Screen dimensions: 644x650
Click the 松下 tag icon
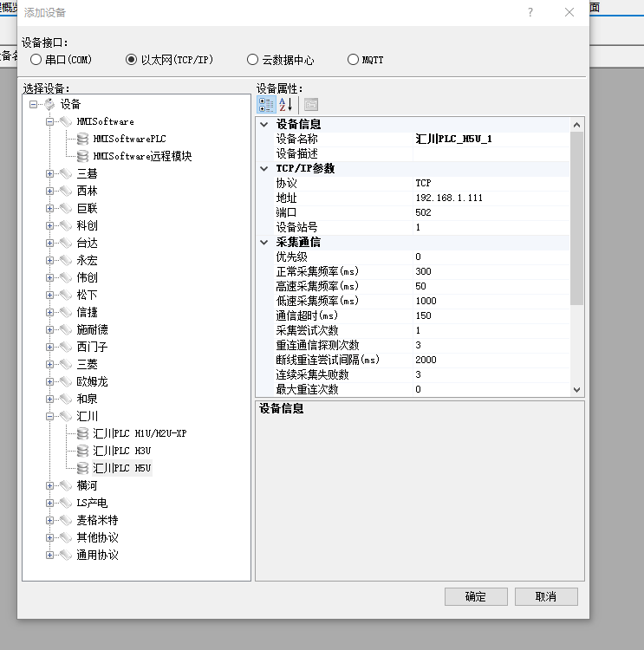click(66, 296)
